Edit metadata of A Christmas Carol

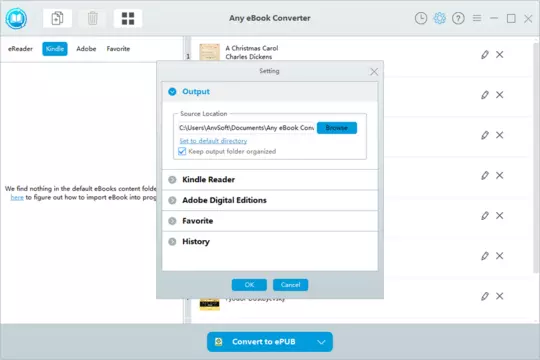click(x=485, y=54)
